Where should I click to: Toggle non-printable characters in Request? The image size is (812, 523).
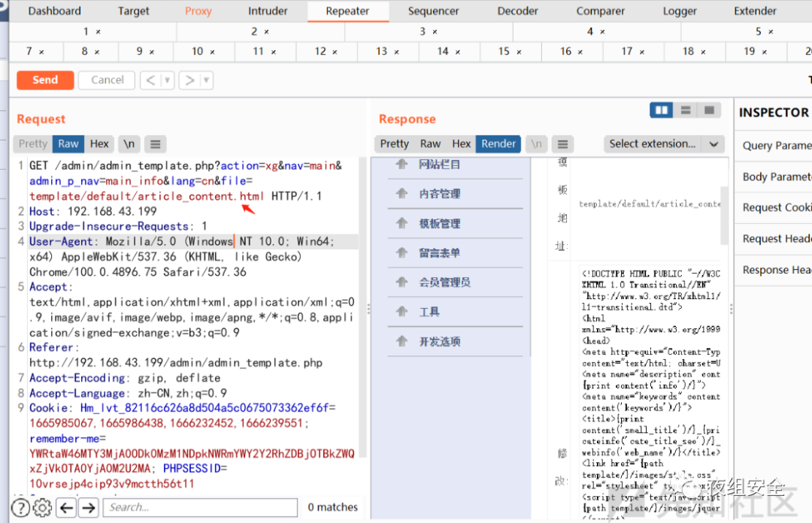(x=129, y=144)
